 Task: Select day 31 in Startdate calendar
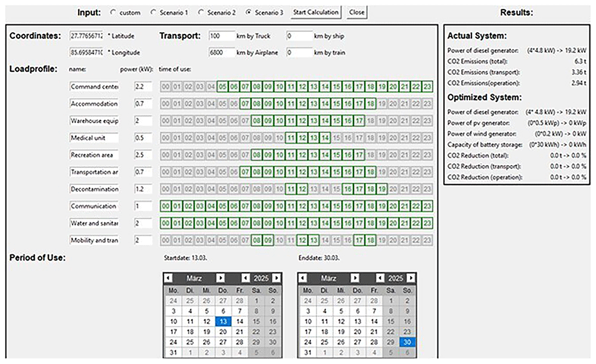click(x=173, y=352)
